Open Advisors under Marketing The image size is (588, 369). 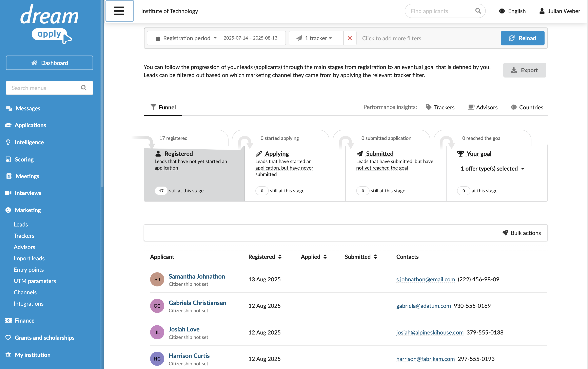click(24, 247)
